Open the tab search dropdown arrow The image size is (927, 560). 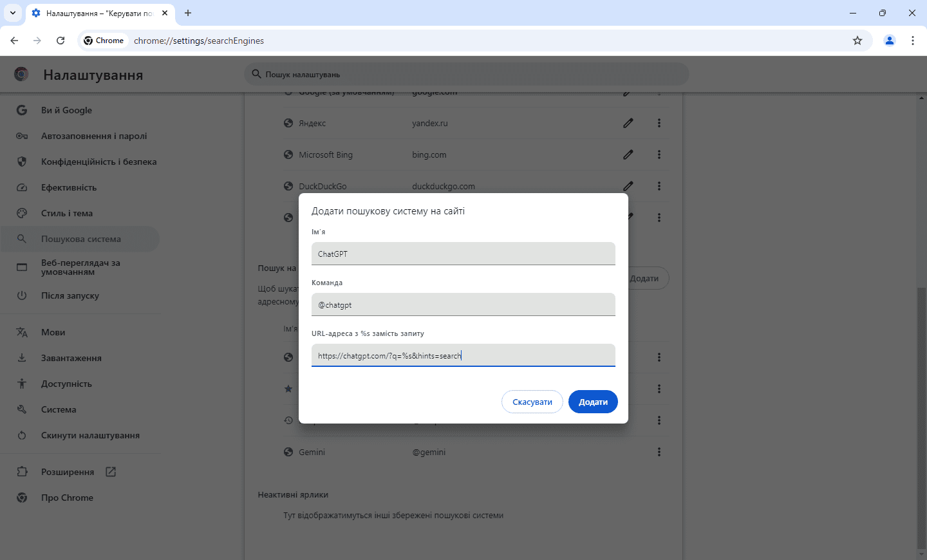tap(13, 13)
